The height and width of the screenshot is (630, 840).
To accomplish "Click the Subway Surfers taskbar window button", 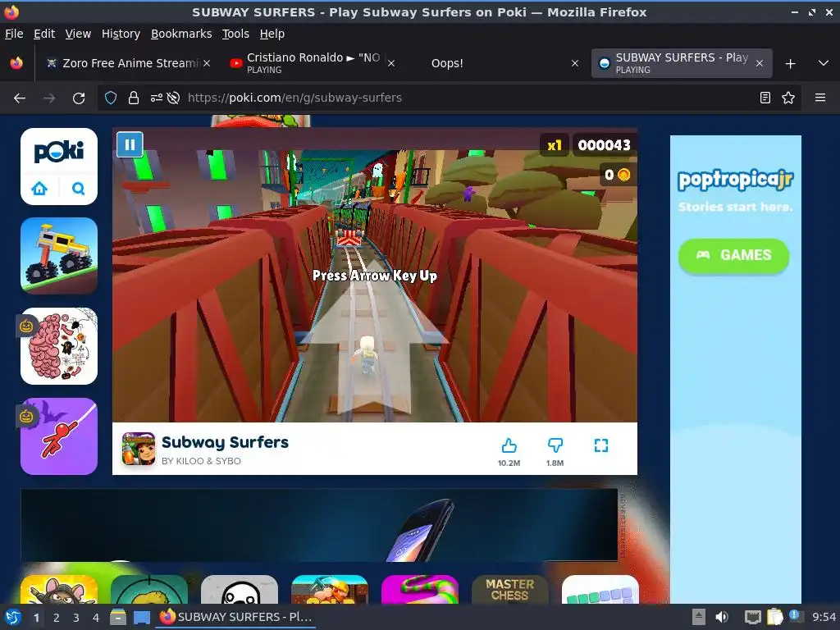I will 236,617.
